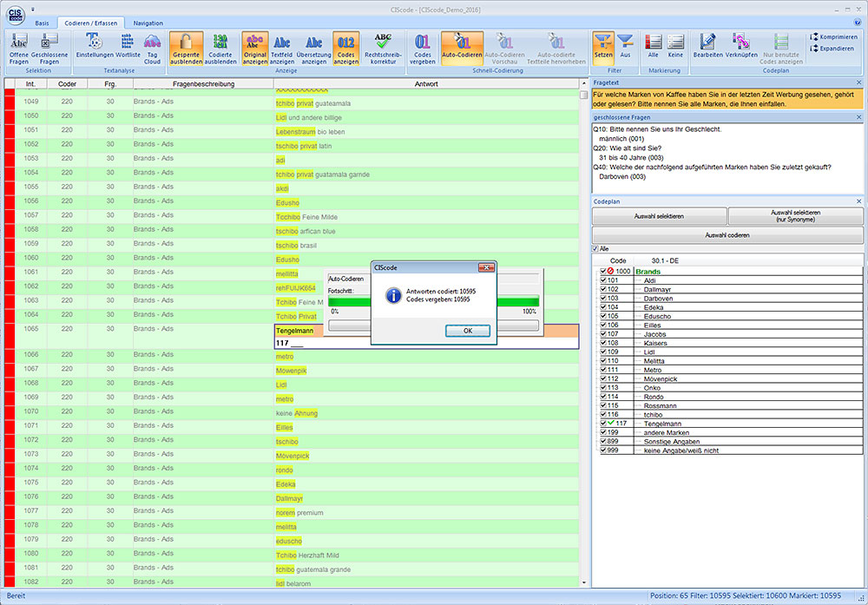Close the Codeplan panel

(858, 201)
